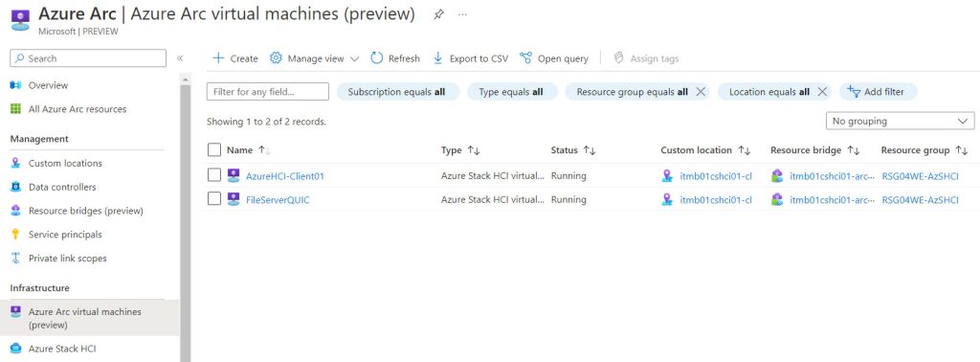Viewport: 980px width, 362px height.
Task: Click the 'Showing 1 to 2 of 2 records' text
Action: tap(266, 122)
